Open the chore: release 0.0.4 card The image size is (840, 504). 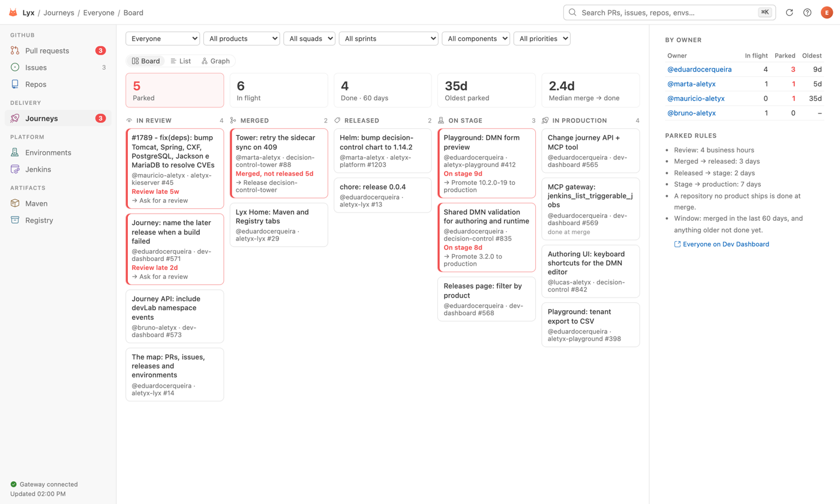[x=382, y=195]
